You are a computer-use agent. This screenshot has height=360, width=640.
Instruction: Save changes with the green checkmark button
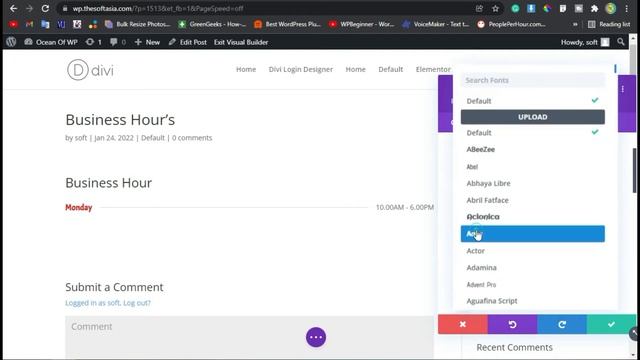(x=611, y=324)
